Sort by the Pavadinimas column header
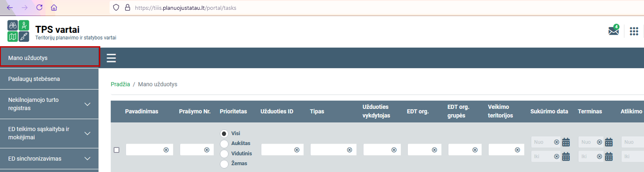This screenshot has height=172, width=644. [x=142, y=112]
